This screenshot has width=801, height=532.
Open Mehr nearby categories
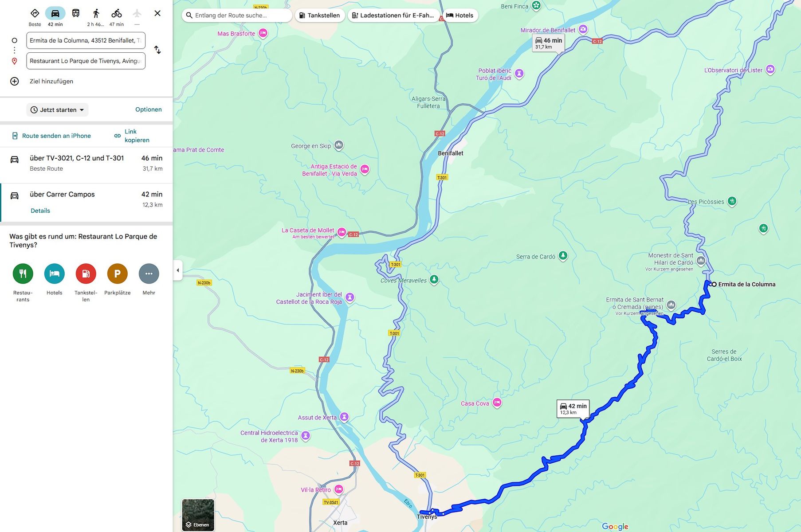[149, 274]
